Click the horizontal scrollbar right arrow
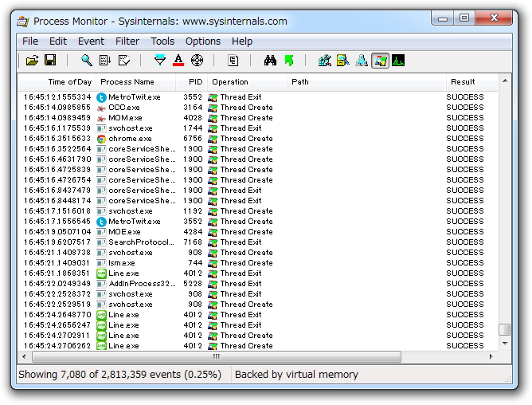The width and height of the screenshot is (532, 405). 491,356
